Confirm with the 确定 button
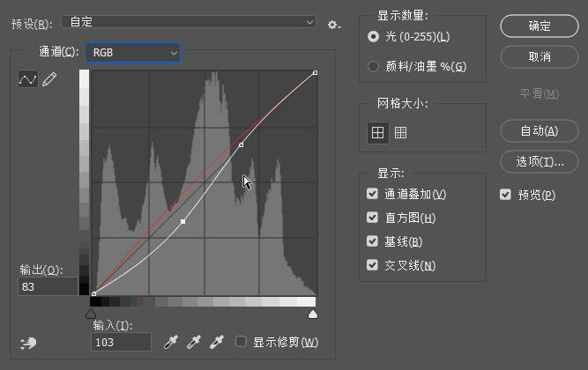Screen dimensions: 588x370 [x=540, y=26]
